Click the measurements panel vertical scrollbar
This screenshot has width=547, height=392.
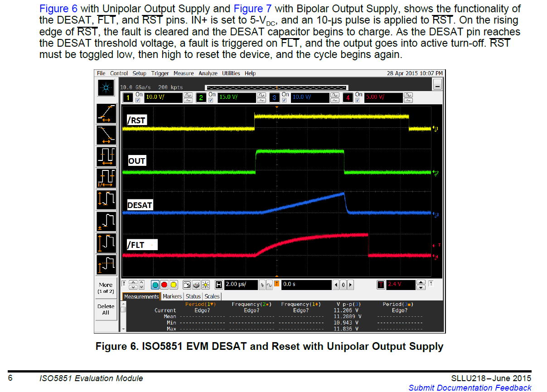click(x=123, y=316)
